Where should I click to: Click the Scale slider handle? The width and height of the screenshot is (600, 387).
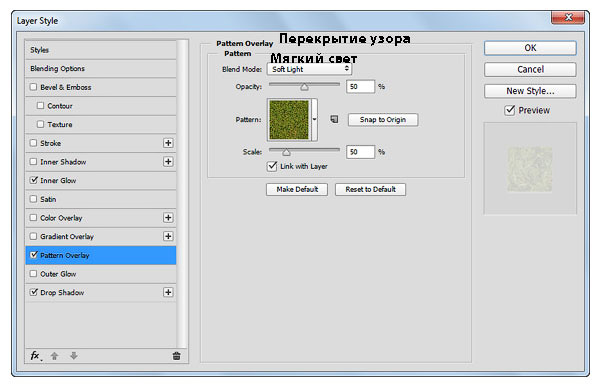(x=286, y=152)
